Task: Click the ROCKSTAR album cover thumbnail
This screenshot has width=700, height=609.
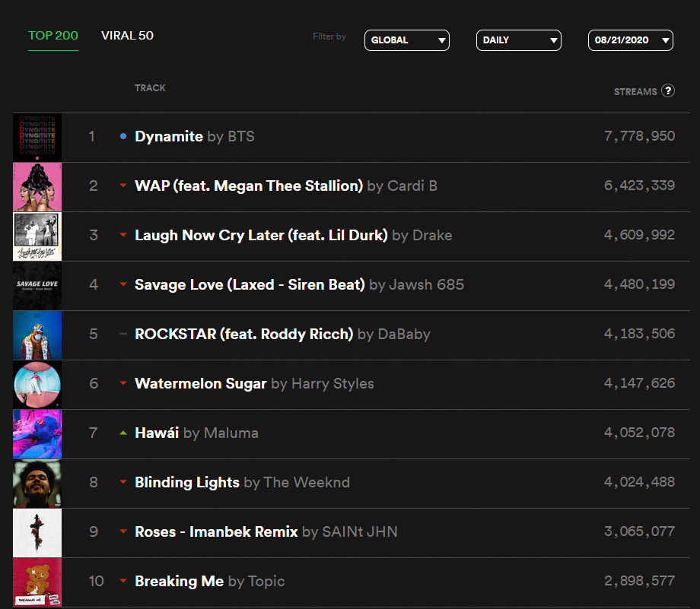Action: (37, 335)
